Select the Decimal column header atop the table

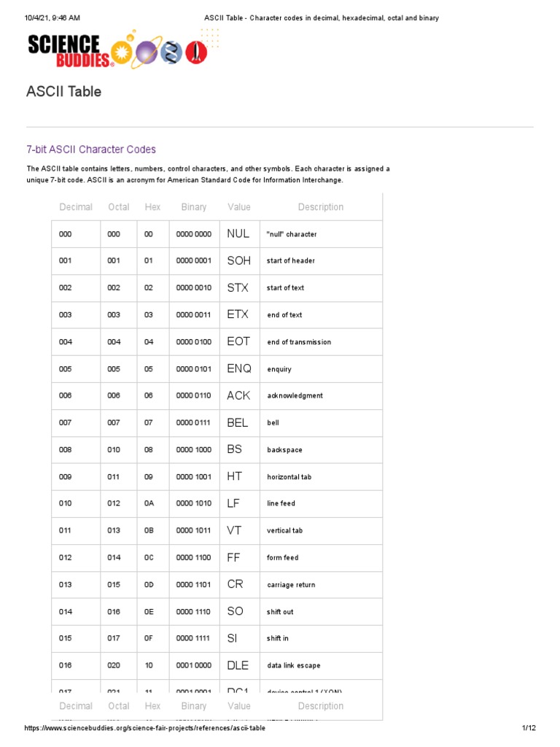(x=76, y=207)
